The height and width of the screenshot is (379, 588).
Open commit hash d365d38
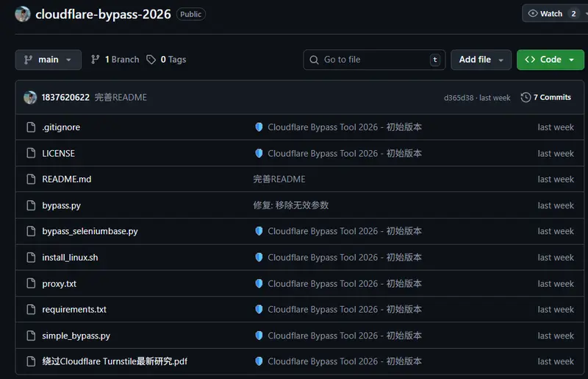[459, 98]
